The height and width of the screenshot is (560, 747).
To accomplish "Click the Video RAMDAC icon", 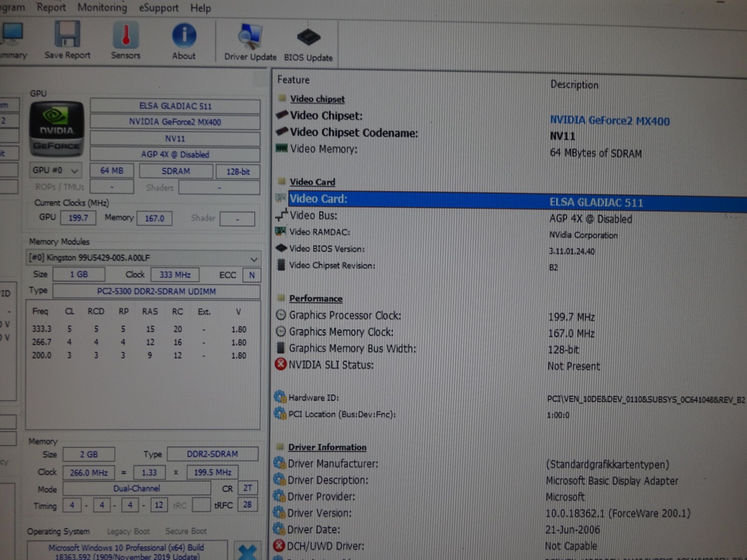I will [x=281, y=231].
